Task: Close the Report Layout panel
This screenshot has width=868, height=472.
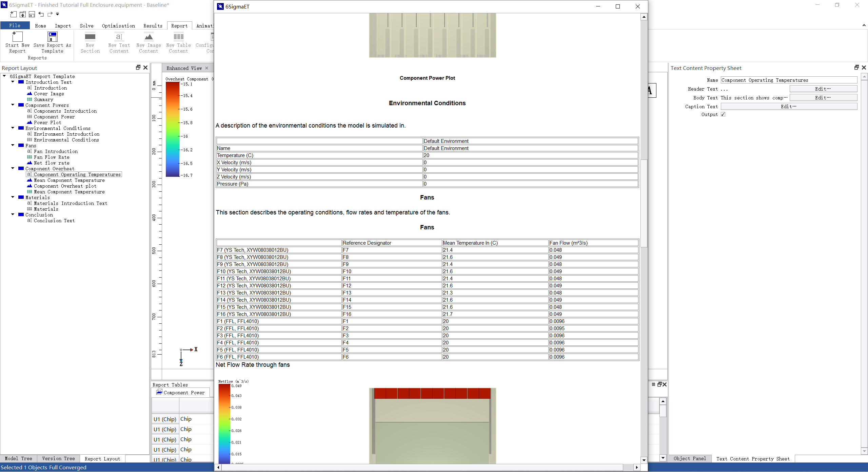Action: point(145,68)
